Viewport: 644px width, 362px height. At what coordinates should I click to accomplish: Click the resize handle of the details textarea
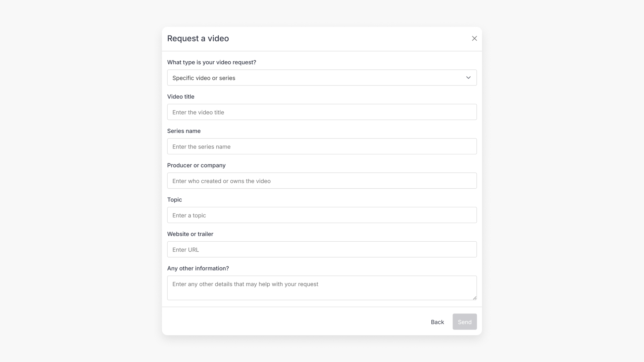474,298
